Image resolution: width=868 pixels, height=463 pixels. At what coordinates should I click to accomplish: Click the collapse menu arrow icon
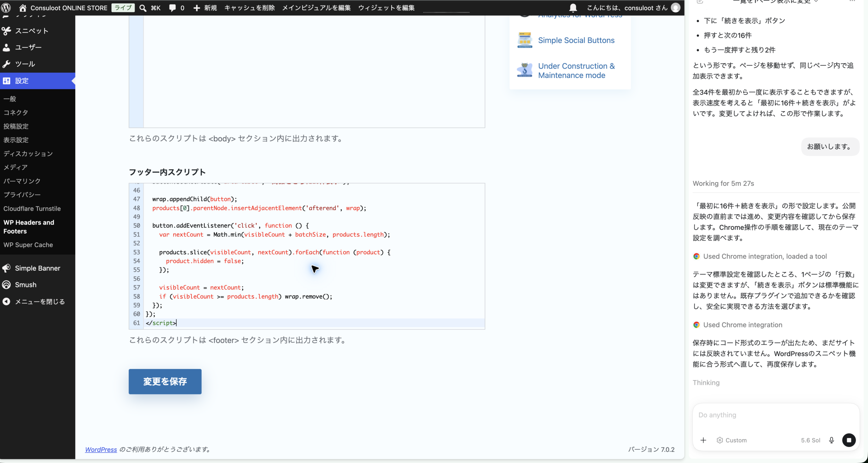pos(6,302)
